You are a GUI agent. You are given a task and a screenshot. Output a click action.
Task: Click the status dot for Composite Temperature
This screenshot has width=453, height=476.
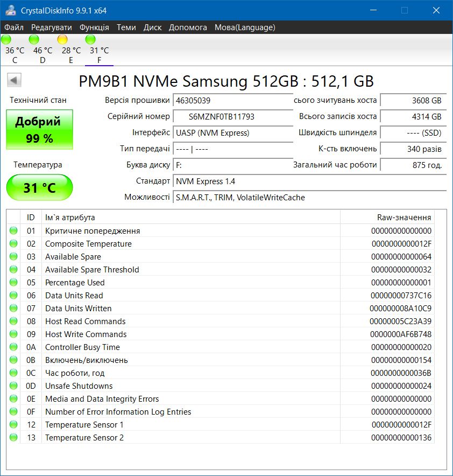pos(13,243)
